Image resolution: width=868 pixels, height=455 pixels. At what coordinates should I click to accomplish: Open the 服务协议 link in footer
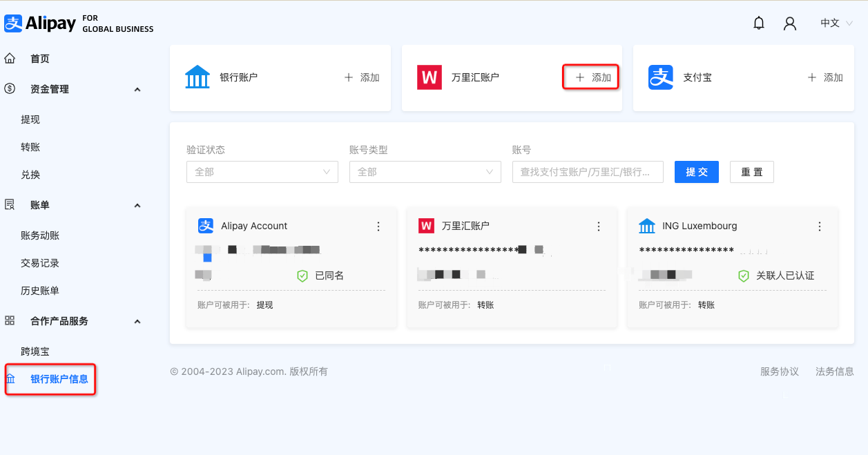(x=781, y=371)
